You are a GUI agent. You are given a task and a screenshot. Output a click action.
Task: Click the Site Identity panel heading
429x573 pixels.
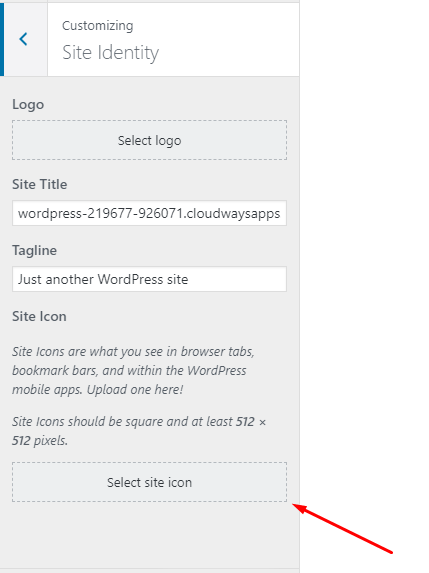tap(110, 53)
